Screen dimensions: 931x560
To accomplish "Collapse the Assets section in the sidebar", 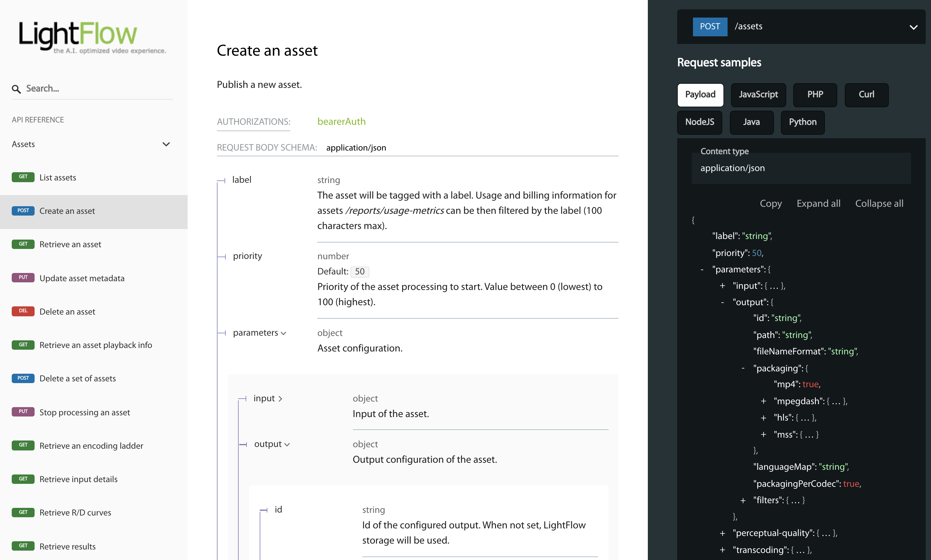I will click(x=166, y=144).
